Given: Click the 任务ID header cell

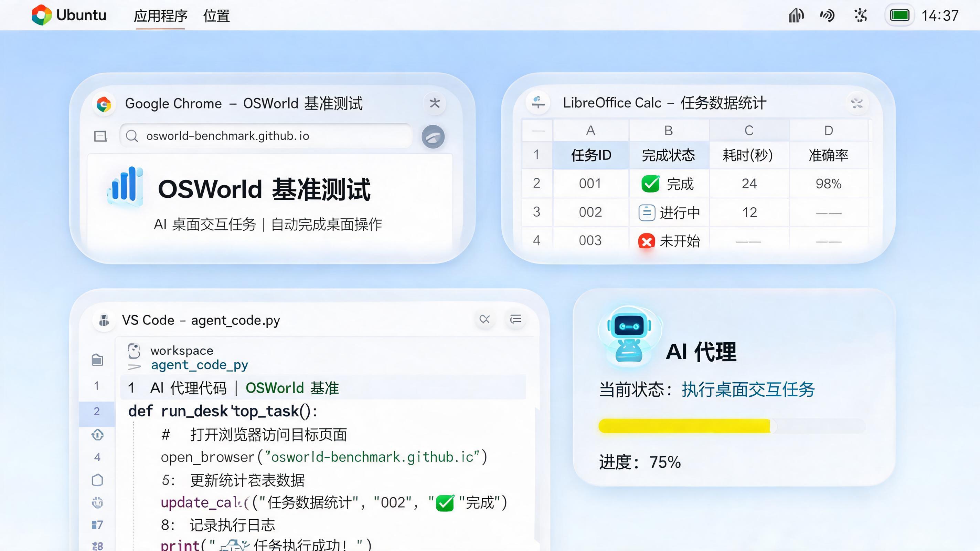Looking at the screenshot, I should pyautogui.click(x=591, y=155).
